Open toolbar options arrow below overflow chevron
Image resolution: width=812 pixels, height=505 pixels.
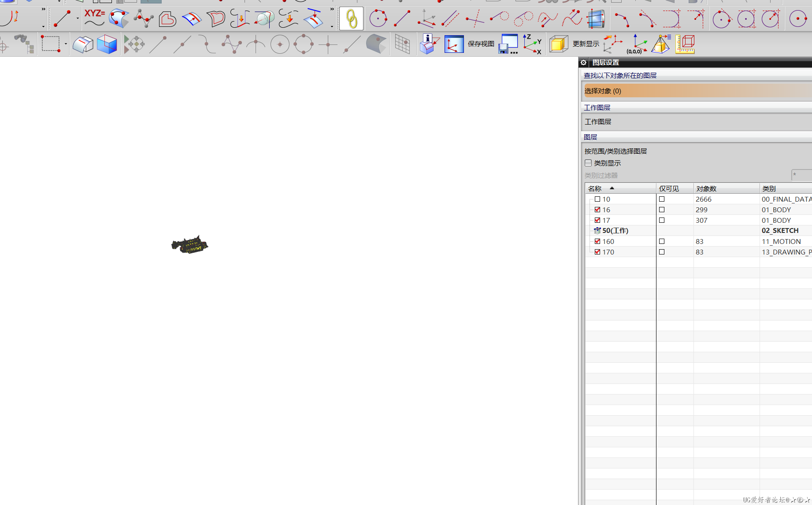point(332,26)
